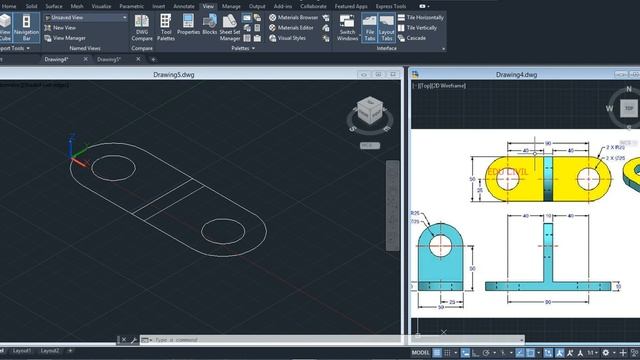Viewport: 640px width, 360px height.
Task: Open annotation scale 1:1 dropdown
Action: [593, 353]
